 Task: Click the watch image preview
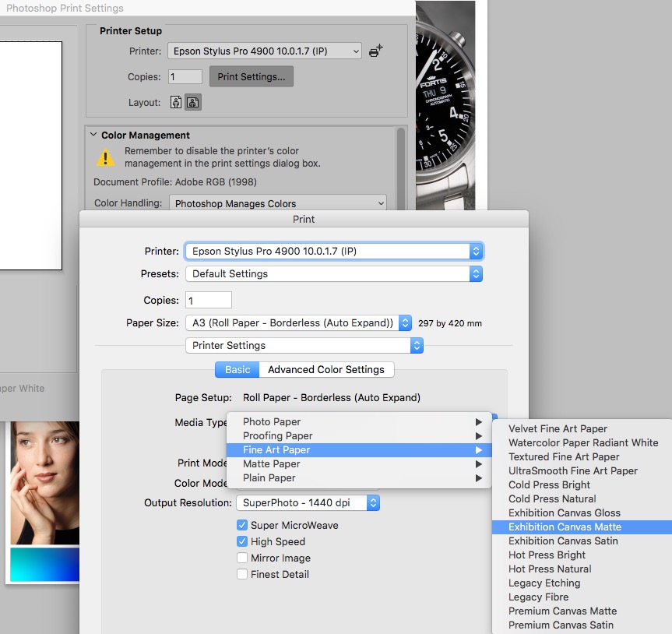tap(445, 105)
